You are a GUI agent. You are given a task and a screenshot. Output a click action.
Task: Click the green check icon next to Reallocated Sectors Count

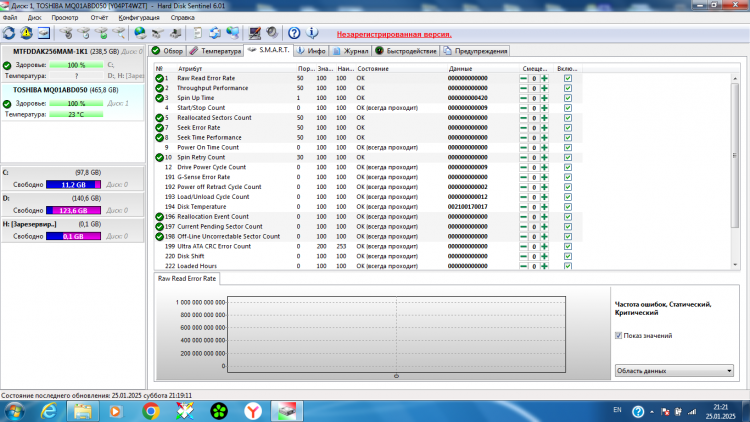point(159,118)
